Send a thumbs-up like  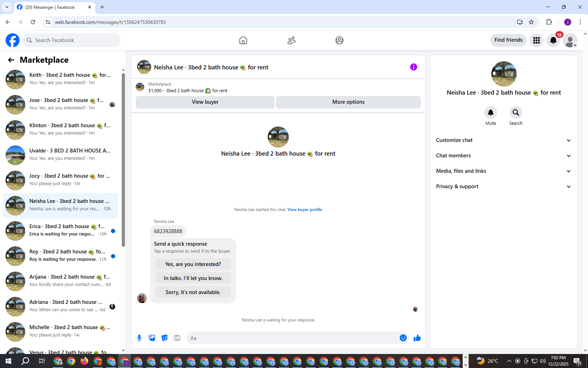coord(417,338)
